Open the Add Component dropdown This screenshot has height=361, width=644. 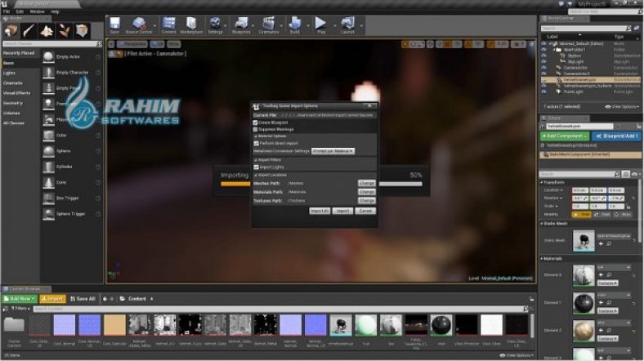[565, 135]
